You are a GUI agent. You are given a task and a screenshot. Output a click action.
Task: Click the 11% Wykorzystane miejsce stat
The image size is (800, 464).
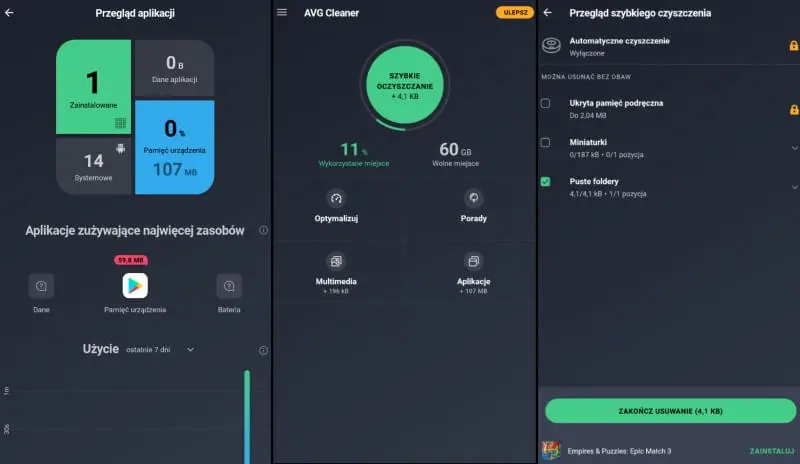click(x=354, y=154)
